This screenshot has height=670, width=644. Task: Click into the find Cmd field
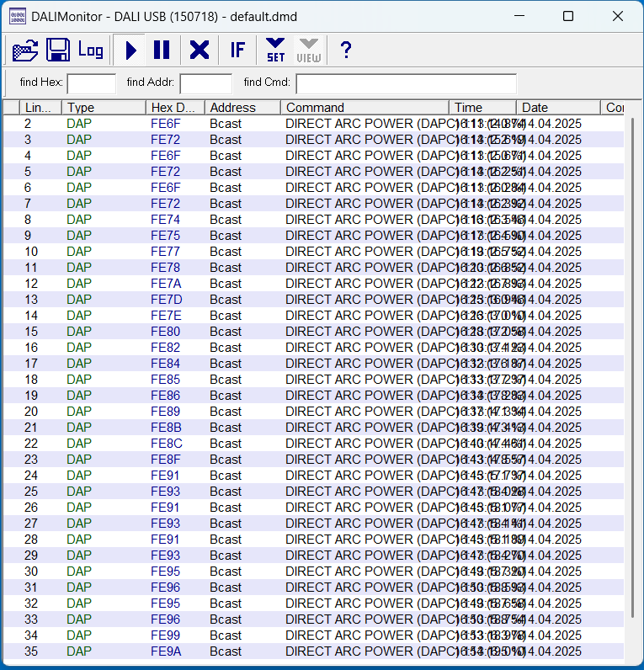(x=406, y=83)
